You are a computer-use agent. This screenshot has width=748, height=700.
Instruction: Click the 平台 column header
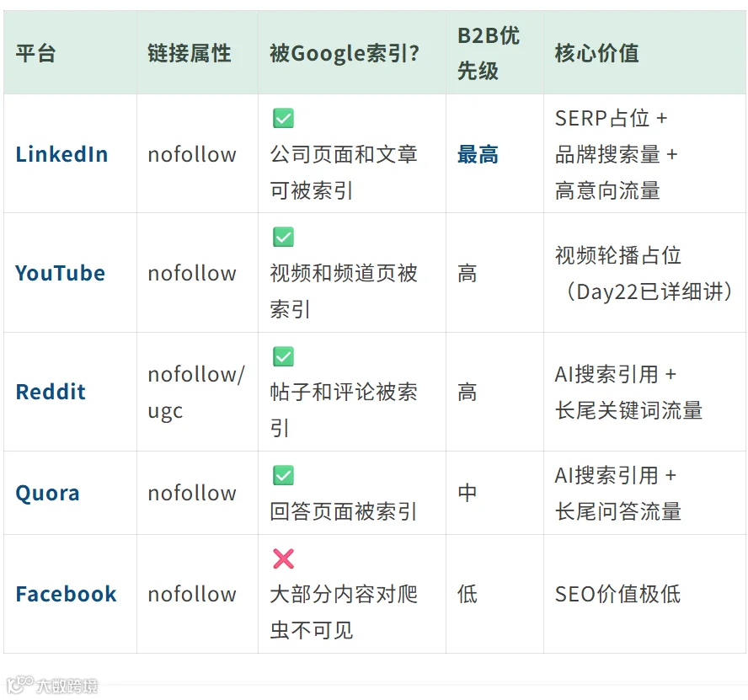click(x=35, y=53)
